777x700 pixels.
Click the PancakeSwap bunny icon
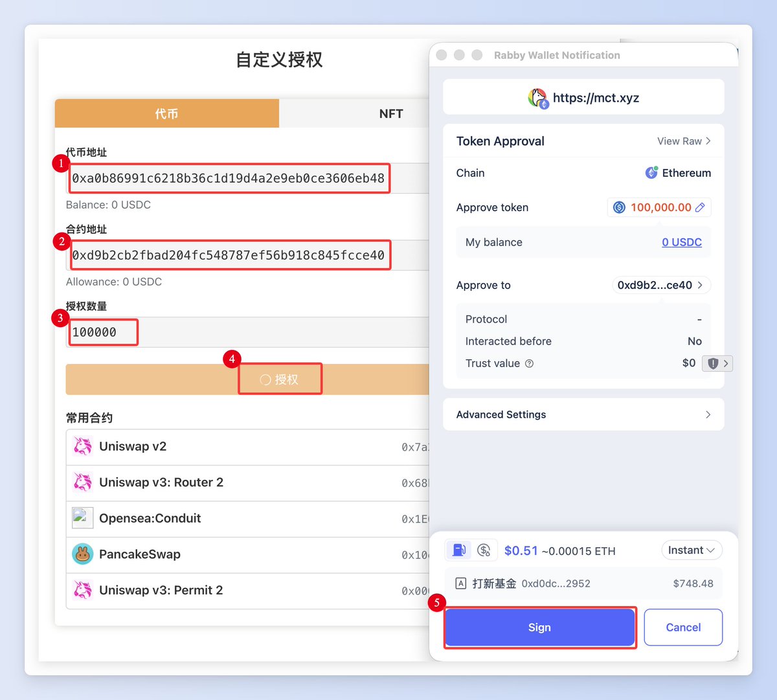pos(82,554)
